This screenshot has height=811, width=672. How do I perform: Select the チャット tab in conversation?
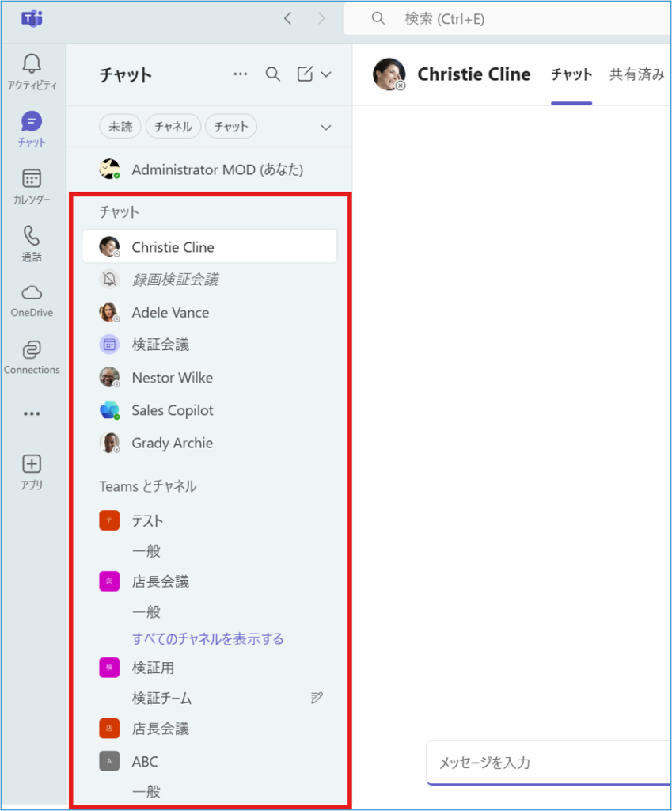pyautogui.click(x=571, y=74)
